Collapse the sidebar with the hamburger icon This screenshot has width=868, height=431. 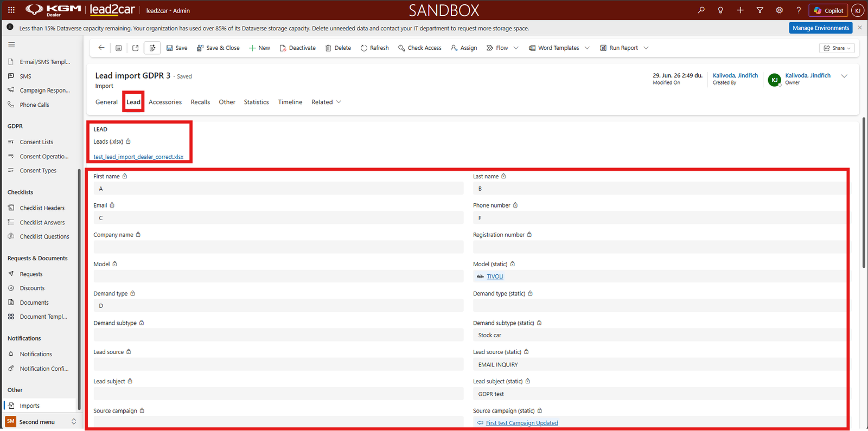tap(11, 44)
